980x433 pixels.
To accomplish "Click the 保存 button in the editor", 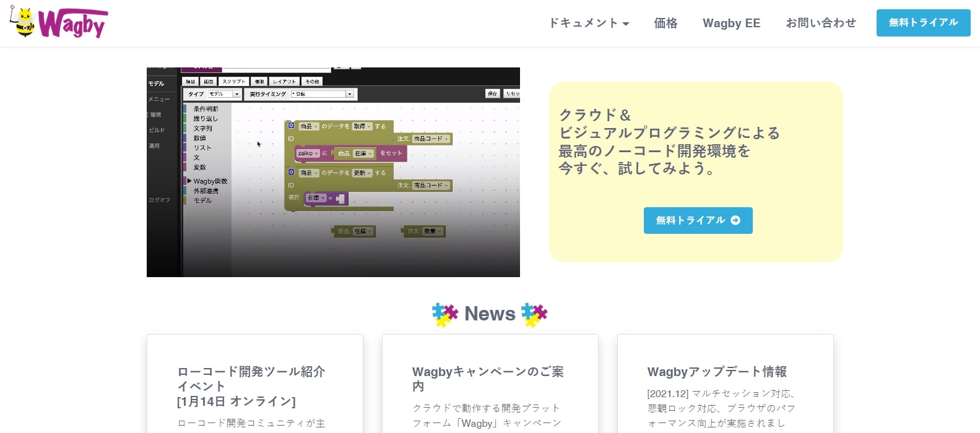I will click(x=492, y=93).
